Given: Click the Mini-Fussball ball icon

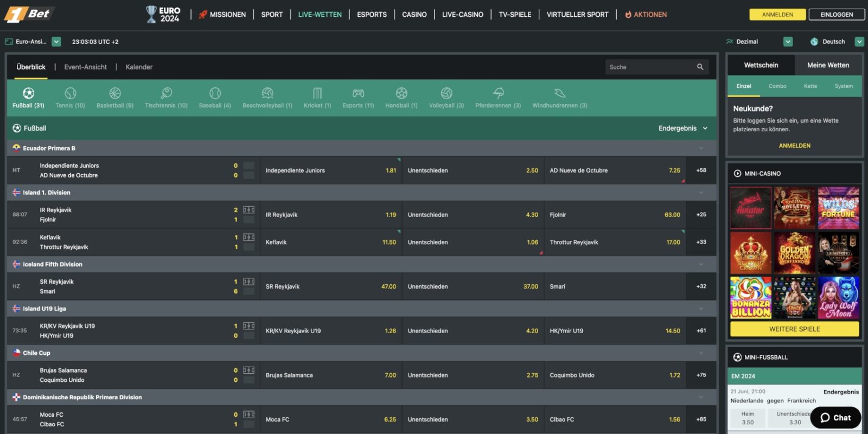Looking at the screenshot, I should point(737,357).
